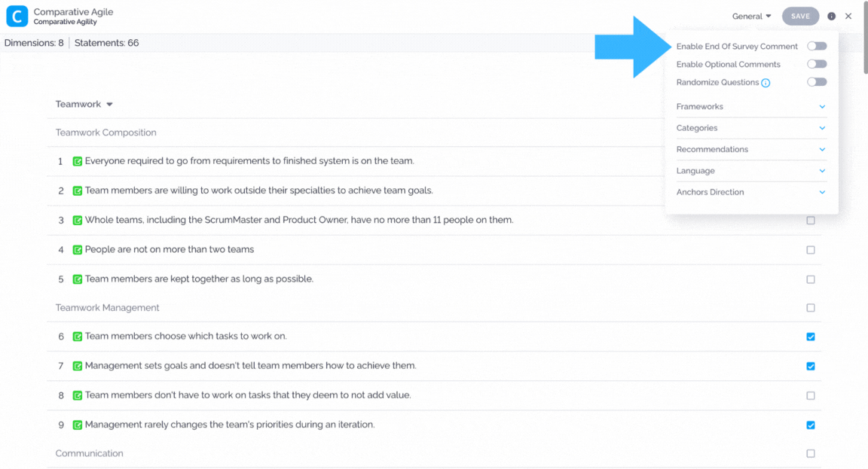The image size is (868, 469).
Task: Turn on Enable Optional Comments switch
Action: 817,64
